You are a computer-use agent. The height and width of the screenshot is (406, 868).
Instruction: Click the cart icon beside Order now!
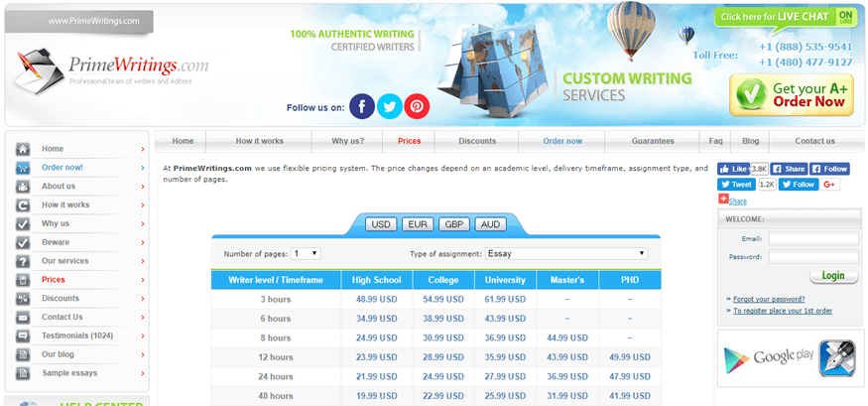(23, 168)
